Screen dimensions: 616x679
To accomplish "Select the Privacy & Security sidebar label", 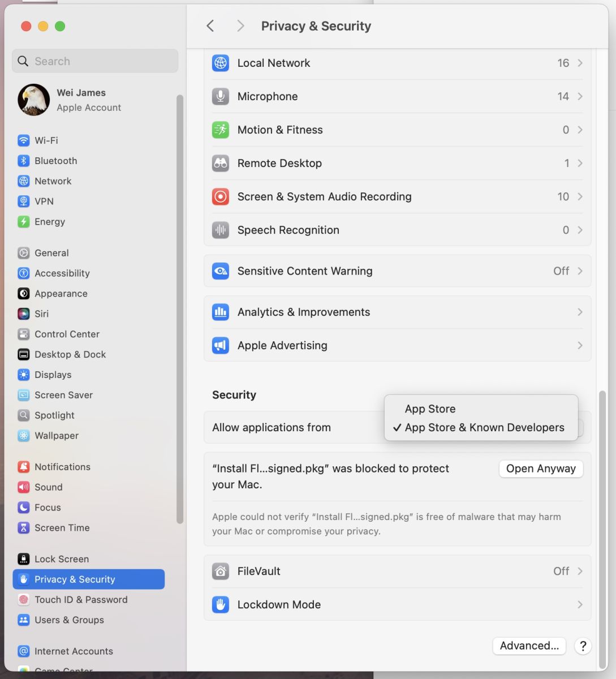I will pos(75,579).
